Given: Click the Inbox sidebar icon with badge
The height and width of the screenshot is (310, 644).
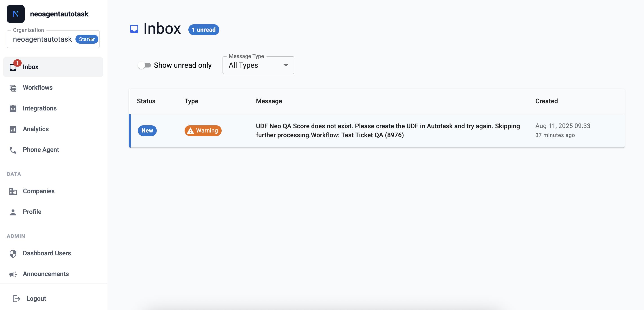Looking at the screenshot, I should coord(13,67).
